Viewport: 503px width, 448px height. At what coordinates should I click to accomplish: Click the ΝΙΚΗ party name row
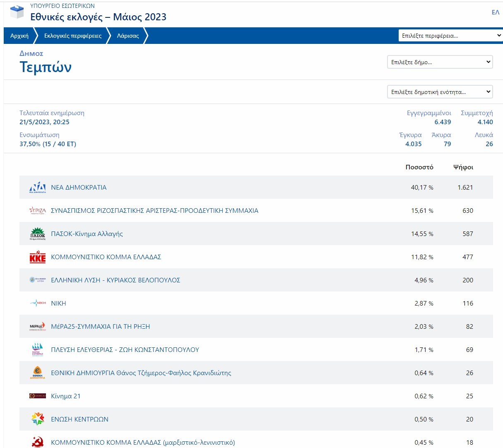[58, 303]
